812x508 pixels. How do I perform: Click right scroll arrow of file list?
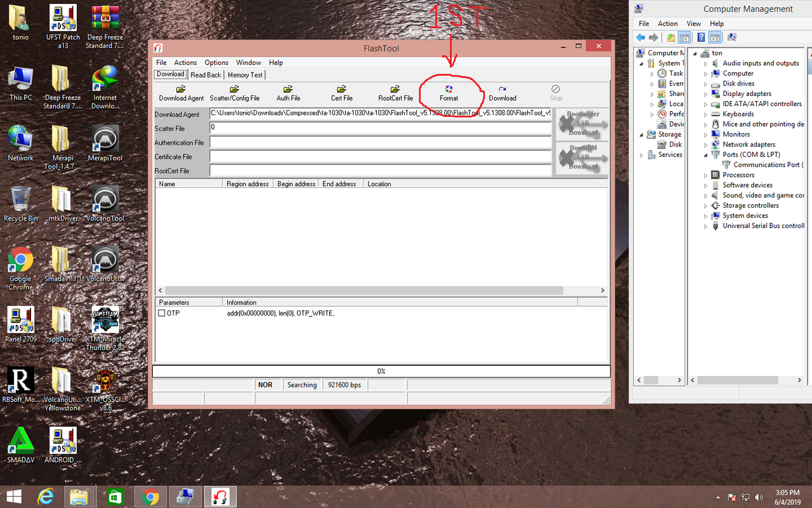click(x=603, y=290)
